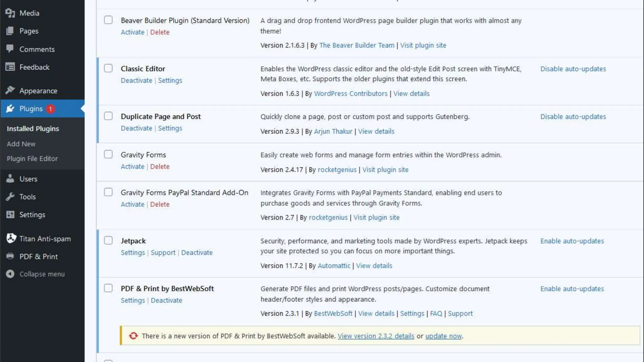This screenshot has width=644, height=362.
Task: Click the Tools wrench icon
Action: click(10, 197)
